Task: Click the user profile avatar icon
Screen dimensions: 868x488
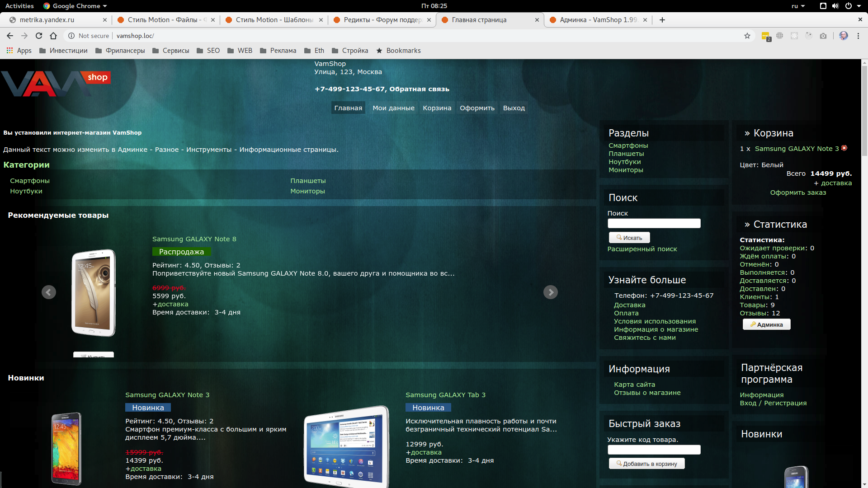Action: pyautogui.click(x=844, y=36)
